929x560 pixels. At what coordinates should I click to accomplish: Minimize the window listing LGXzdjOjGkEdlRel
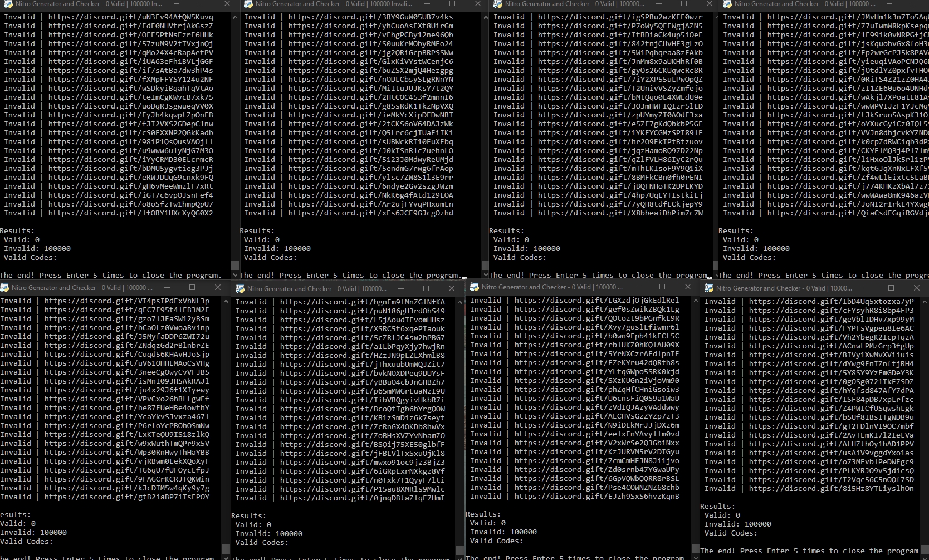point(637,287)
